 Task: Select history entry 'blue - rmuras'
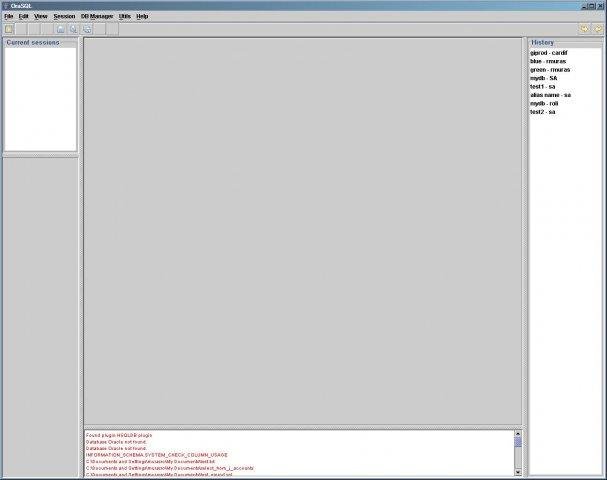pyautogui.click(x=548, y=61)
